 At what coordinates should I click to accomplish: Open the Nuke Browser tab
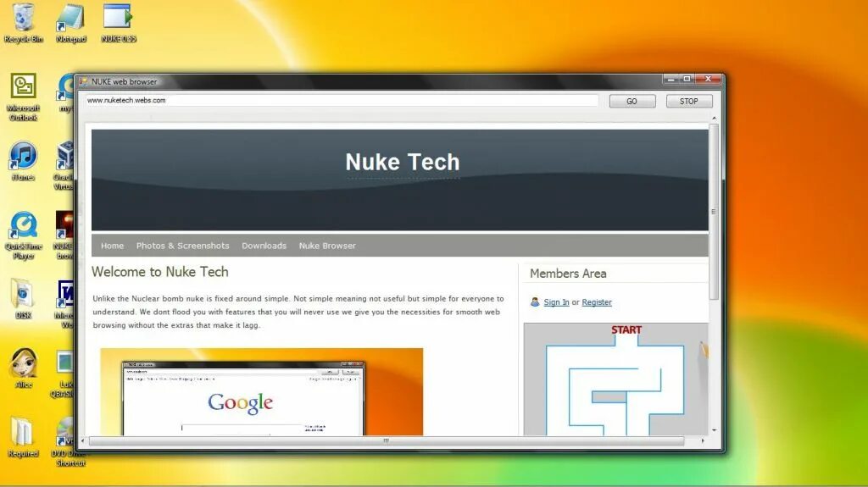point(327,246)
